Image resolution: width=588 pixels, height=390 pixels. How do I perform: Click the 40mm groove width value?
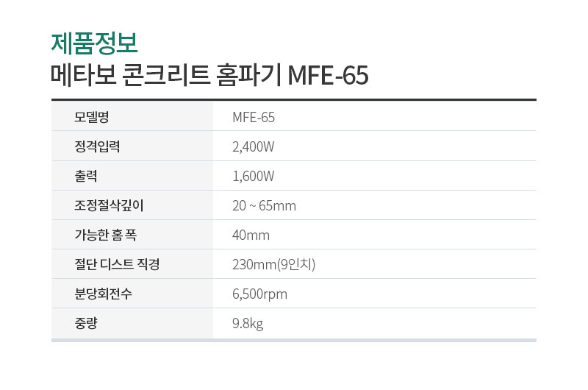pyautogui.click(x=251, y=235)
